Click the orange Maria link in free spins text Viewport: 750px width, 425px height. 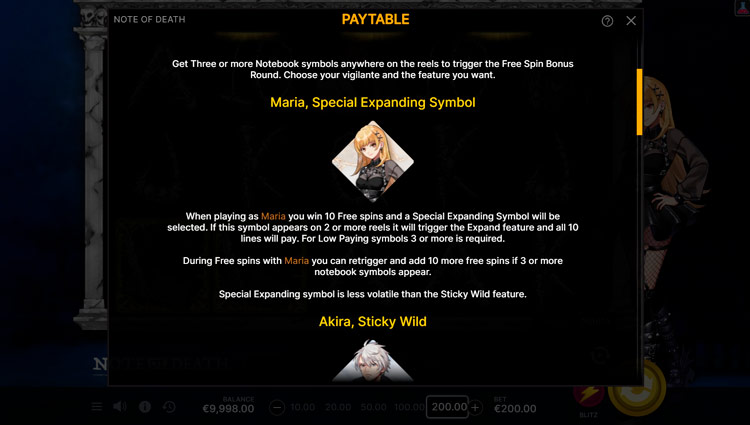coord(297,261)
